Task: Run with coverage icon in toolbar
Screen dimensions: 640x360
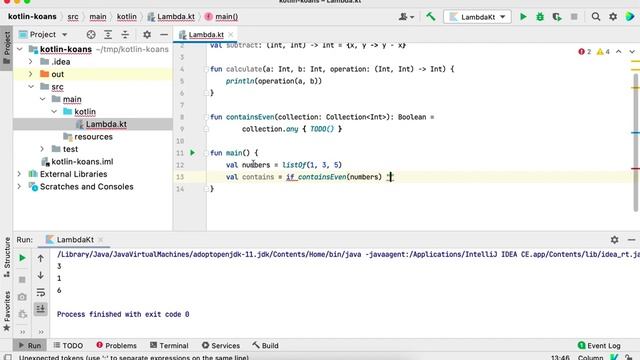Action: [x=557, y=17]
